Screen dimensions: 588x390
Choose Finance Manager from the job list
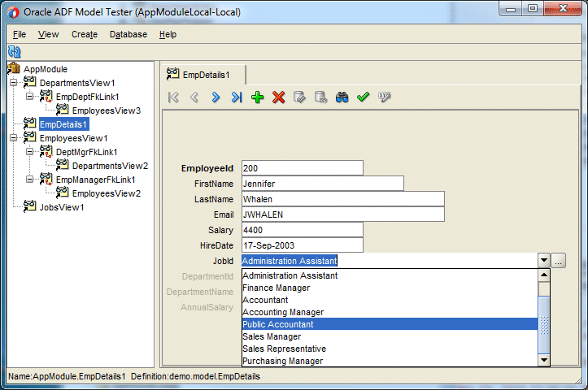pos(390,288)
